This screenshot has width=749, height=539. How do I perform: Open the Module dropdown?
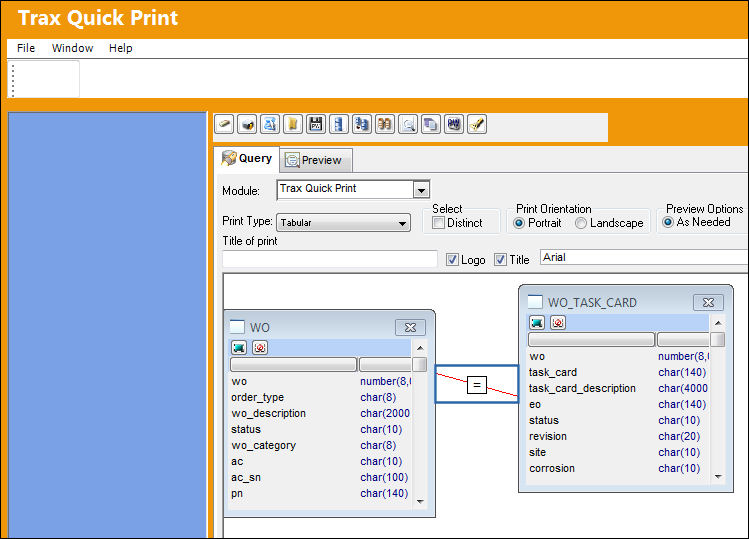[x=421, y=190]
